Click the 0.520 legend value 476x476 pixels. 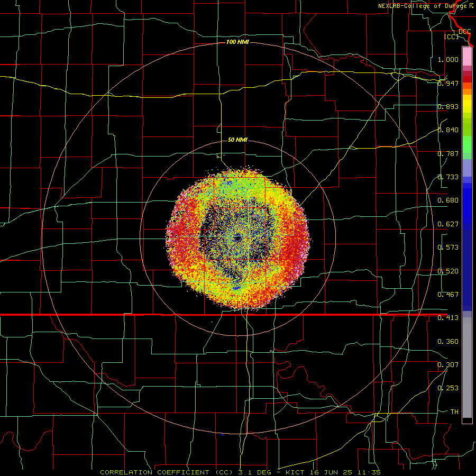pos(448,271)
